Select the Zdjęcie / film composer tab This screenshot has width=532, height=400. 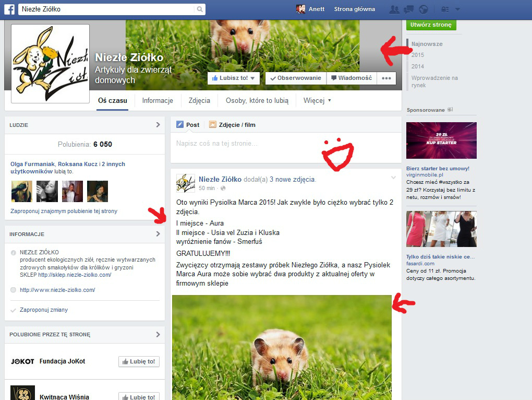[x=233, y=125]
